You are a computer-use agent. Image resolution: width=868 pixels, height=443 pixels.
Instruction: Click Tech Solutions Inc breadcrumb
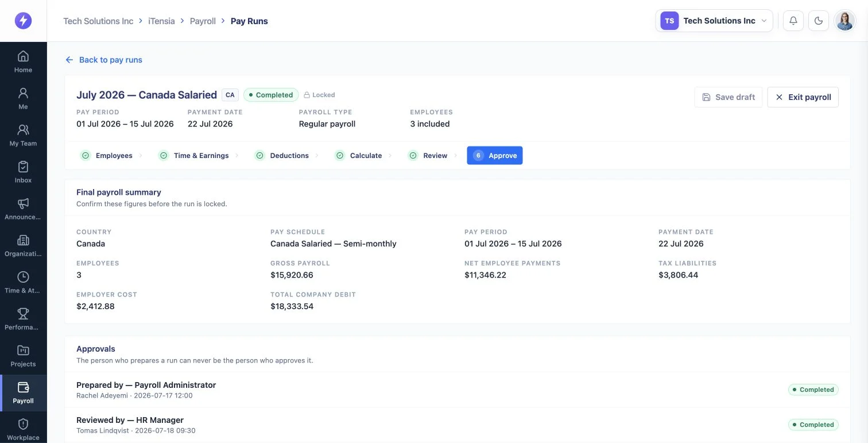pyautogui.click(x=98, y=21)
